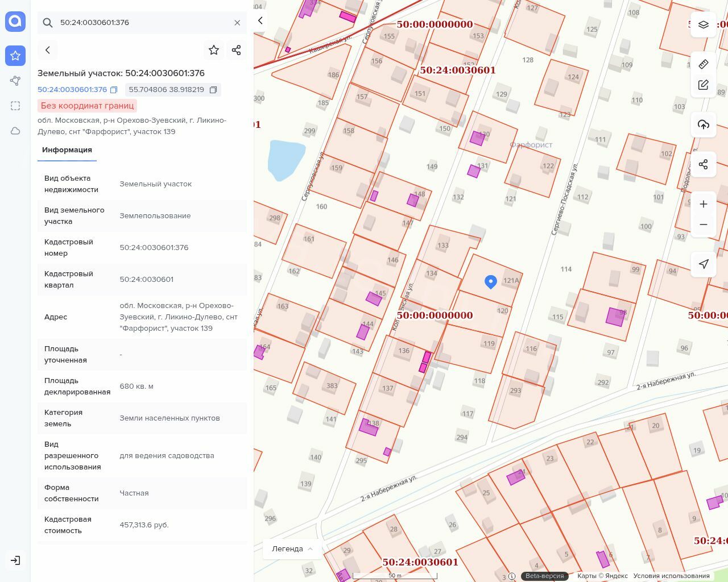Viewport: 728px width, 582px height.
Task: Open the cloud icon in sidebar
Action: click(x=15, y=131)
